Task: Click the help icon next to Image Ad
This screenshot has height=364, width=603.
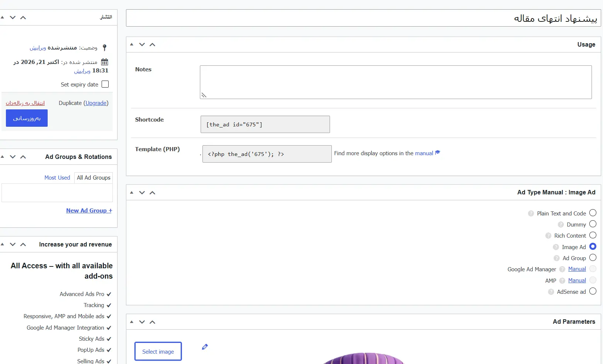Action: [556, 247]
